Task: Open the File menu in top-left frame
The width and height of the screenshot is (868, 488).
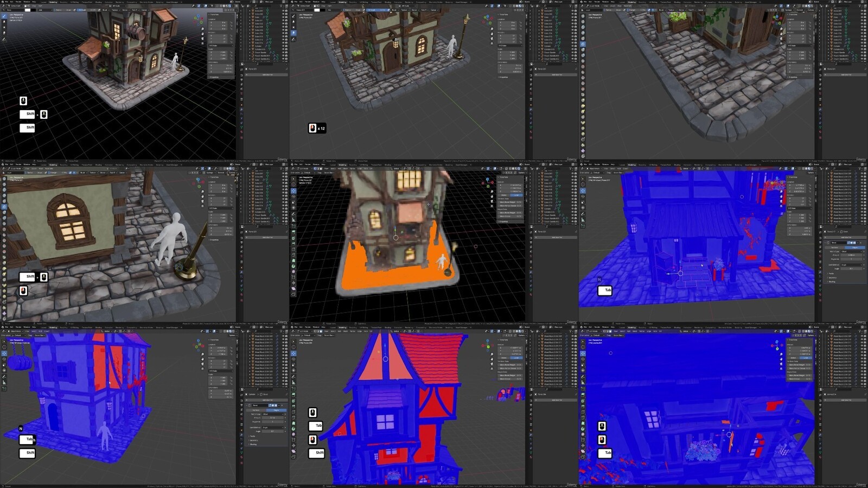Action: click(x=7, y=2)
